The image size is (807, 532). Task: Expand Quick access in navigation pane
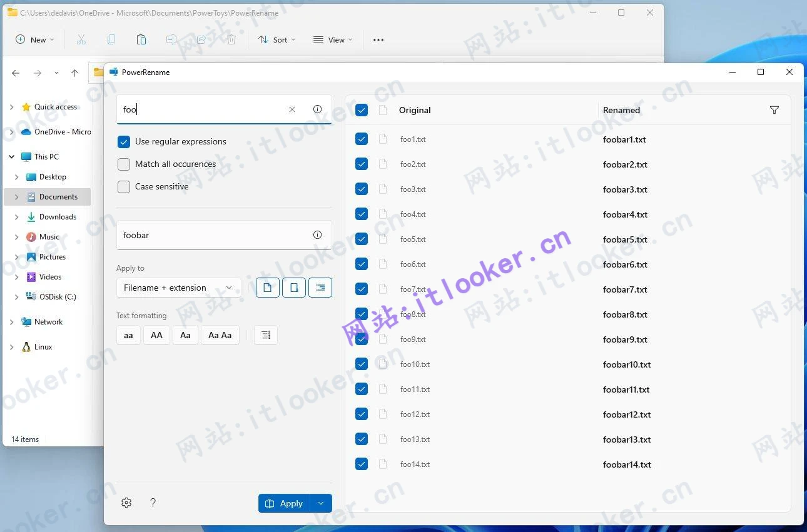pyautogui.click(x=11, y=107)
